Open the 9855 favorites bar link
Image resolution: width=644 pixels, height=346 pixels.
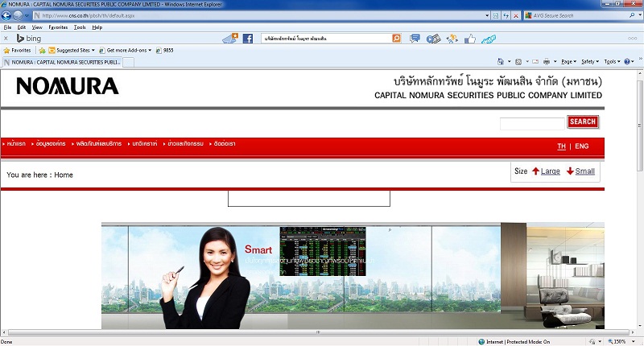pyautogui.click(x=165, y=50)
